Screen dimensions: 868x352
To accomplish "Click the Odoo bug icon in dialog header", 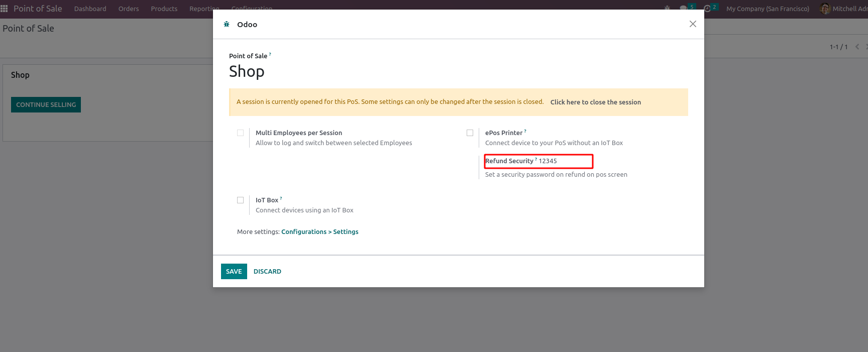I will 227,24.
